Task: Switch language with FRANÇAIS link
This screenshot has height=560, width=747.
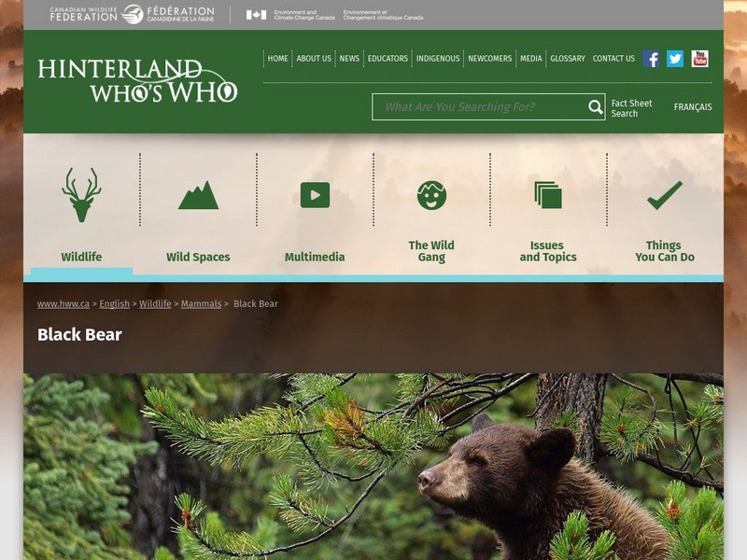Action: [693, 107]
